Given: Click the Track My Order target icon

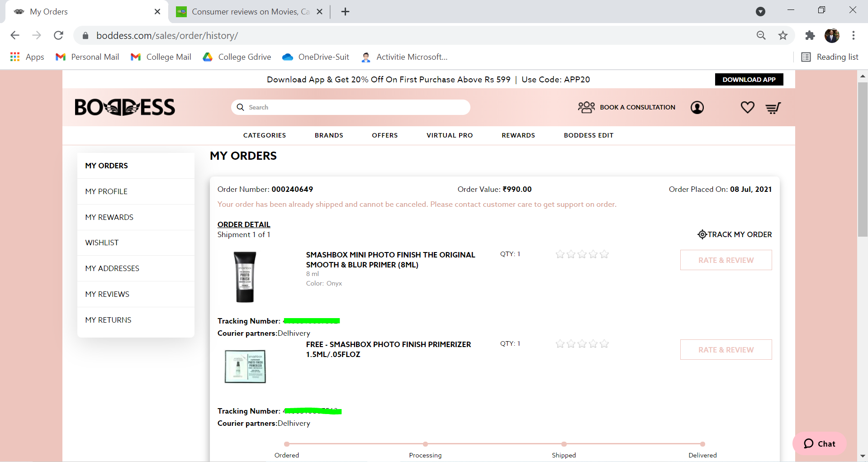Looking at the screenshot, I should coord(702,234).
